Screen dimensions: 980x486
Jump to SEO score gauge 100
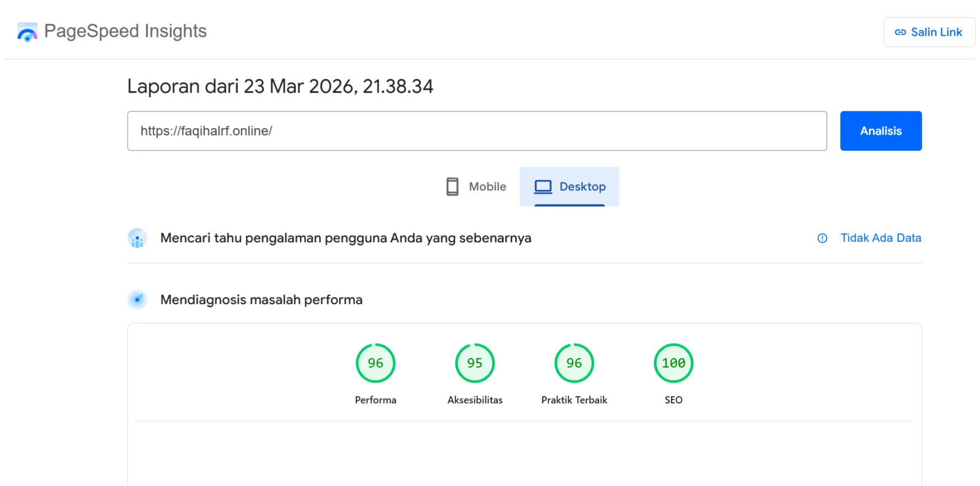pos(674,363)
